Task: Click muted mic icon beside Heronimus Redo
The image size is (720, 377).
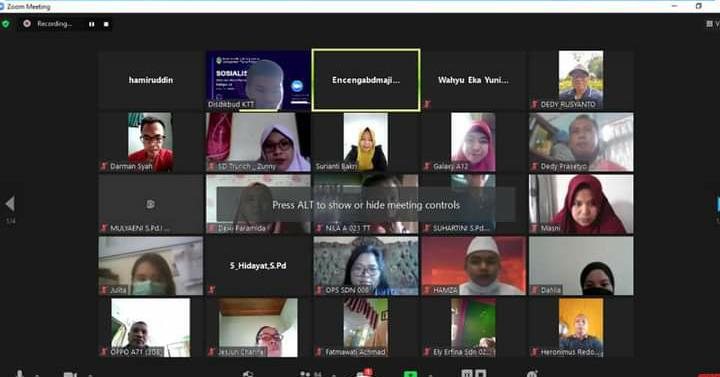Action: (x=534, y=352)
